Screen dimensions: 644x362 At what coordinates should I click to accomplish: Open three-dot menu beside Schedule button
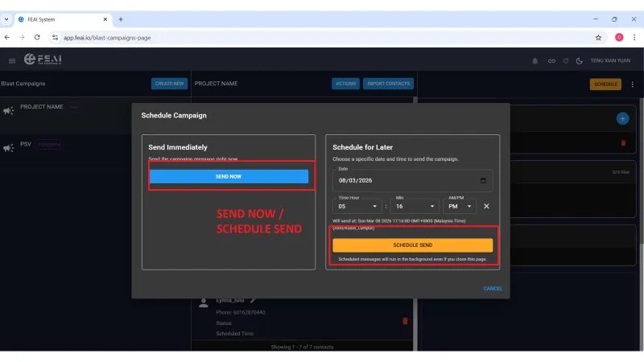(633, 84)
